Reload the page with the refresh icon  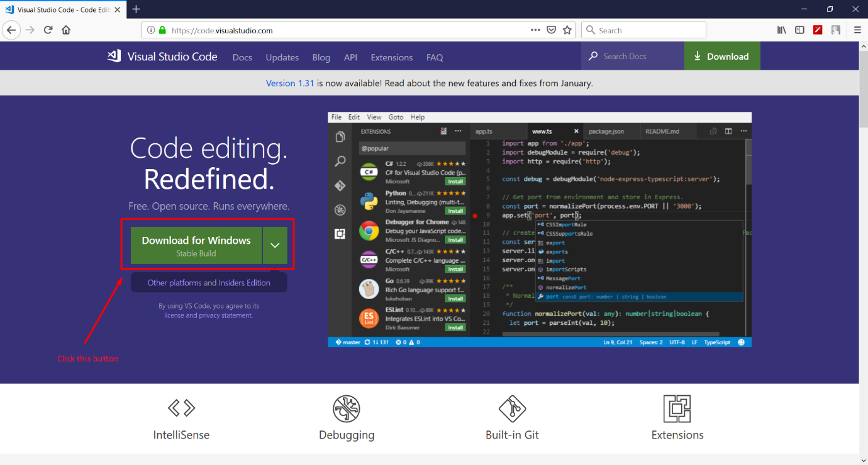tap(48, 30)
